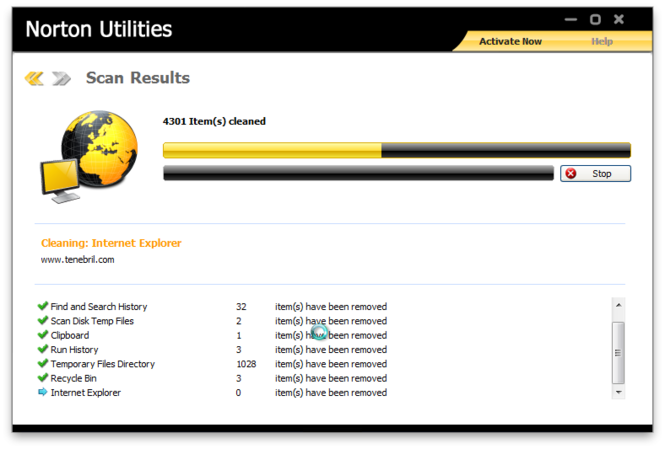Click the blue arrow beside Internet Explorer
665x449 pixels.
[x=42, y=392]
